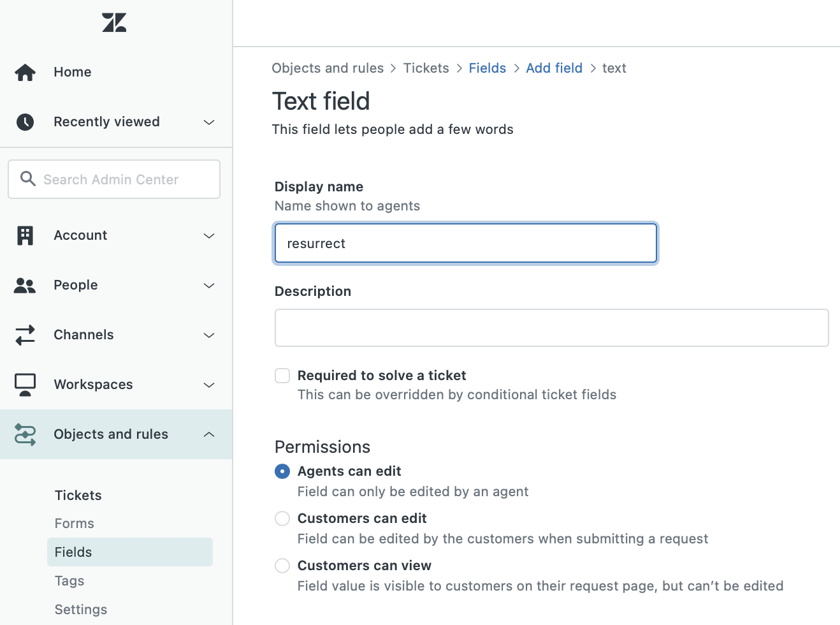Click the People group icon

(25, 285)
